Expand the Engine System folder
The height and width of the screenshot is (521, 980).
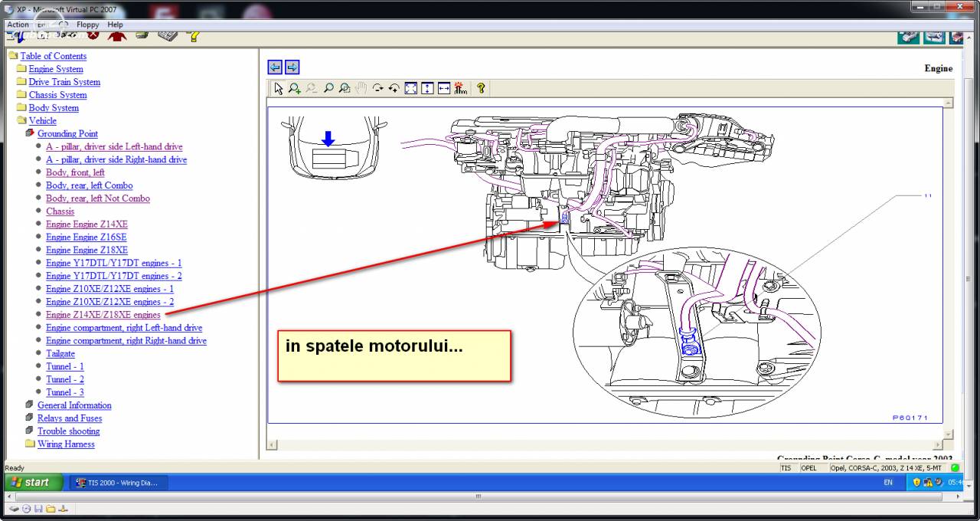pyautogui.click(x=56, y=69)
